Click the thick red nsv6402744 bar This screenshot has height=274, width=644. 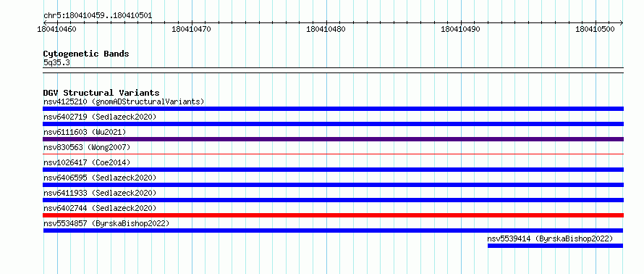(x=333, y=215)
